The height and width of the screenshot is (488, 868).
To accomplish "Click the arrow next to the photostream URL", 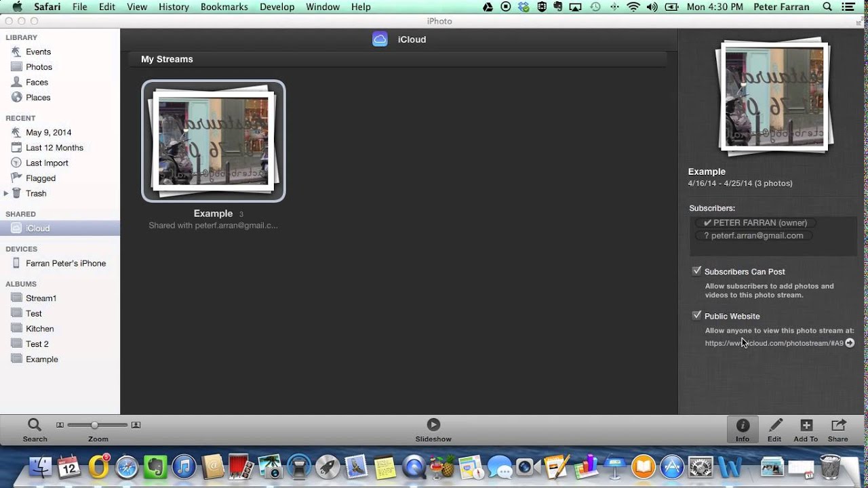I will click(x=850, y=343).
